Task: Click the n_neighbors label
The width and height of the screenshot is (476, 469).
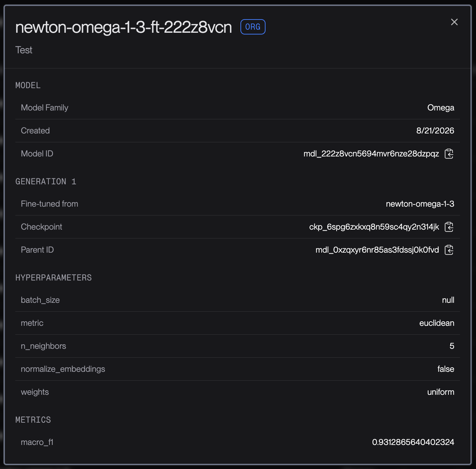Action: (x=44, y=346)
